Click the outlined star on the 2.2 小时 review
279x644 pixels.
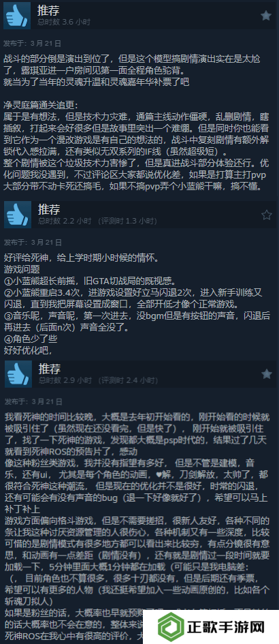(267, 215)
